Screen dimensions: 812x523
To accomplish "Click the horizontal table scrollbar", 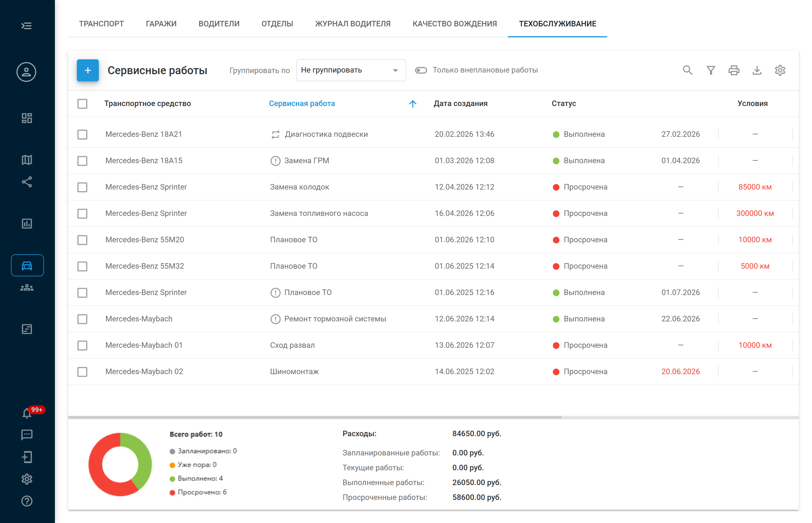I will [x=315, y=417].
